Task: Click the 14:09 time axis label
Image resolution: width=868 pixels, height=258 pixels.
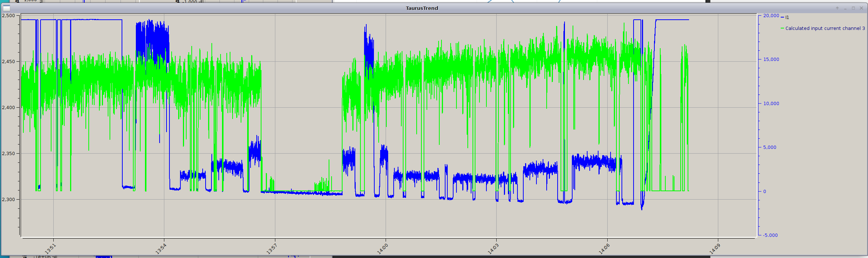Action: 715,249
